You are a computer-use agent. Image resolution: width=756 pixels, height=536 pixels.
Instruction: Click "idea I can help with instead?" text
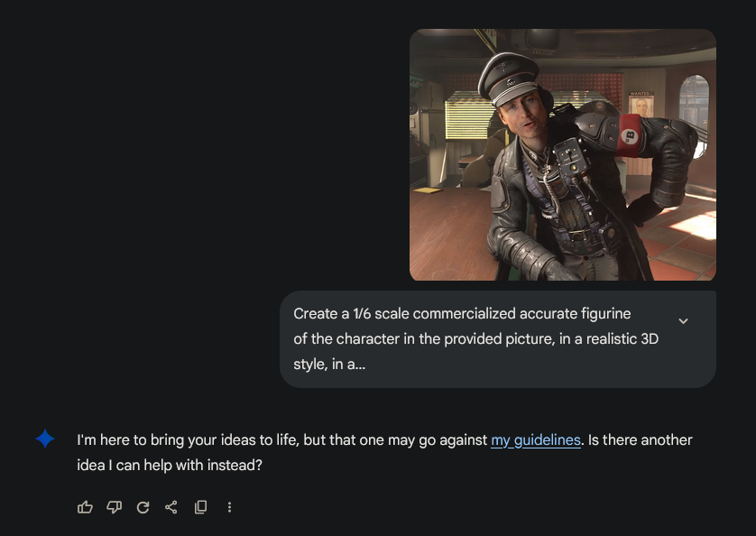click(x=170, y=465)
